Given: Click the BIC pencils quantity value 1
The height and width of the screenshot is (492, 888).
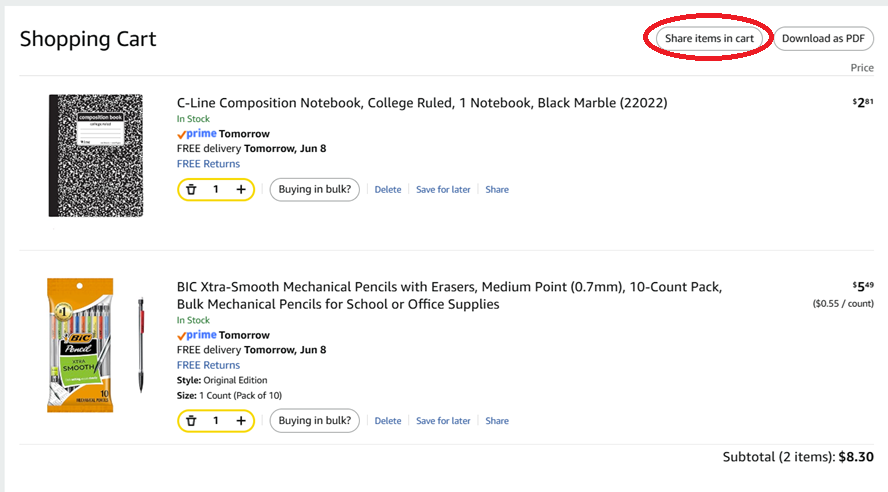Looking at the screenshot, I should (216, 421).
